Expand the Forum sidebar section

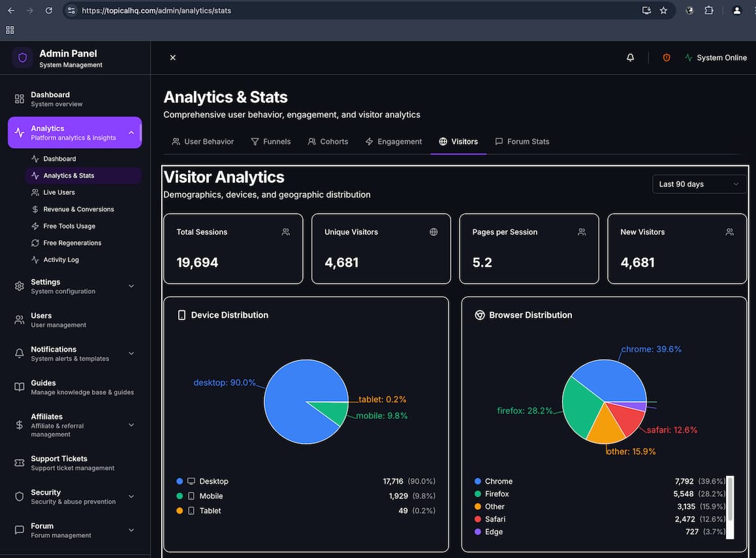point(131,530)
